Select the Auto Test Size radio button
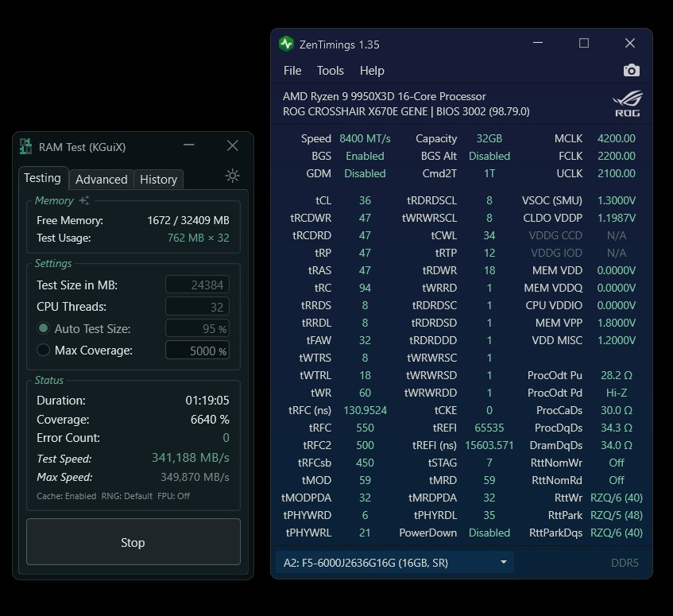 pyautogui.click(x=43, y=328)
